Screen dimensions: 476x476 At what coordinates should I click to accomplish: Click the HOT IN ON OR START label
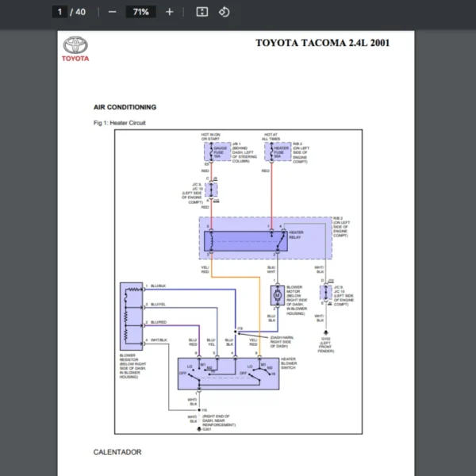pyautogui.click(x=211, y=136)
